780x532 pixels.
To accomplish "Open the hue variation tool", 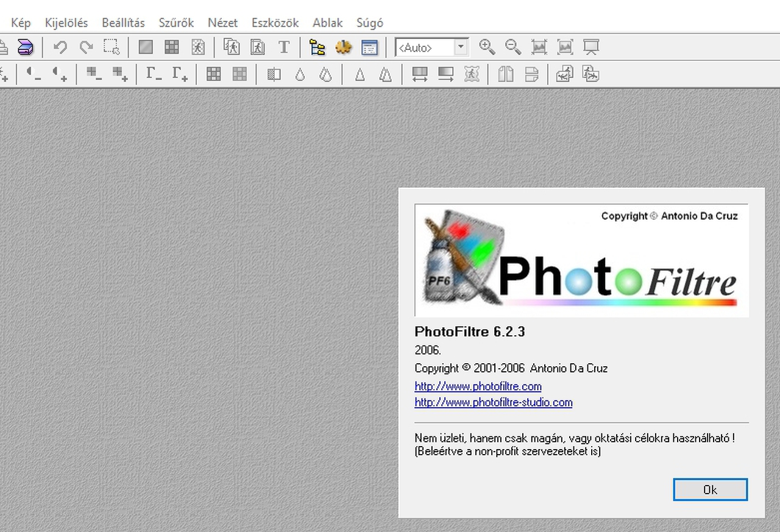I will click(x=419, y=74).
